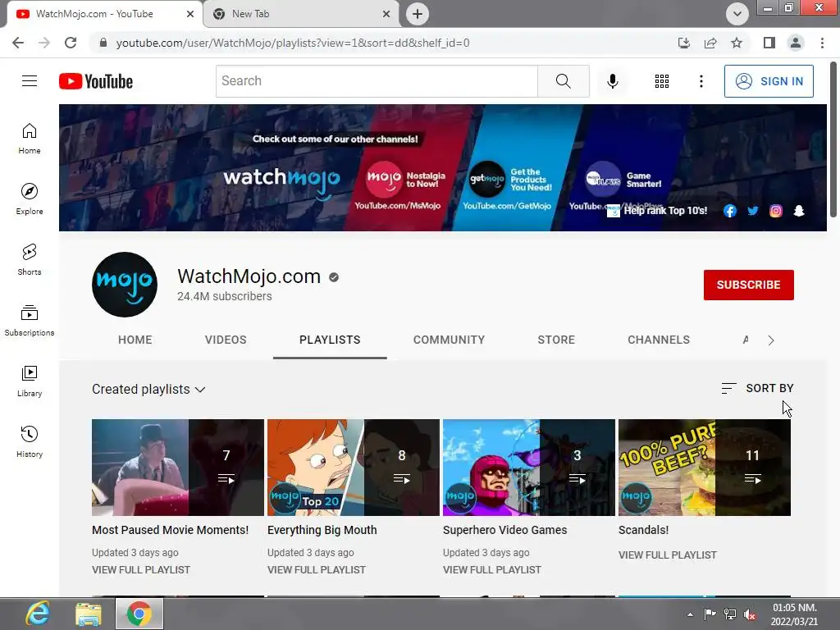Switch to the VIDEOS channel tab
This screenshot has width=840, height=630.
pos(226,340)
